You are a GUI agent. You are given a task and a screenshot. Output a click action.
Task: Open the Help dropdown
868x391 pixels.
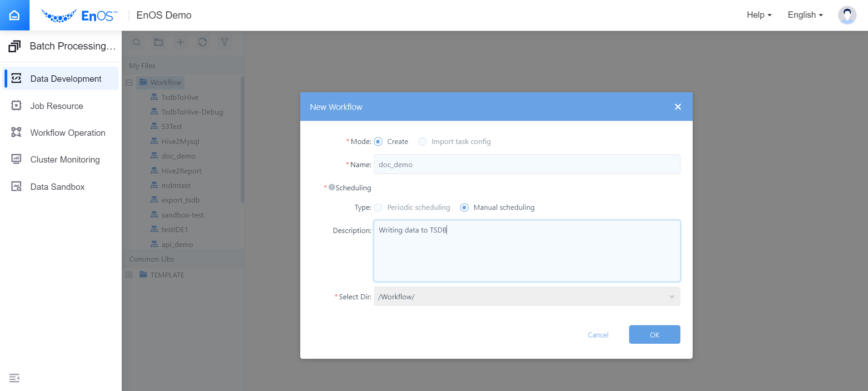(759, 15)
